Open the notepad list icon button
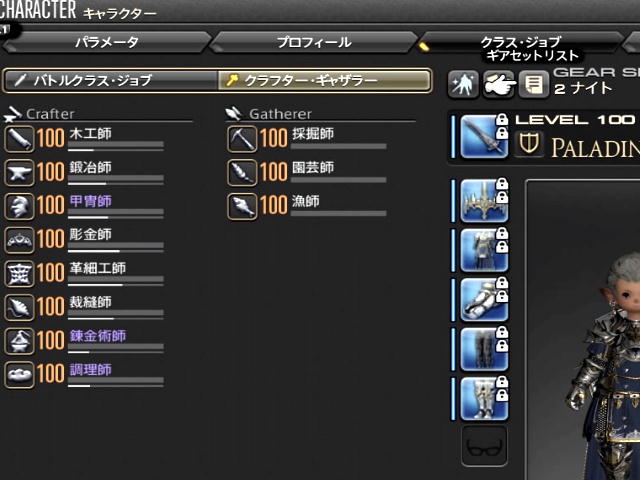The image size is (640, 480). click(533, 84)
